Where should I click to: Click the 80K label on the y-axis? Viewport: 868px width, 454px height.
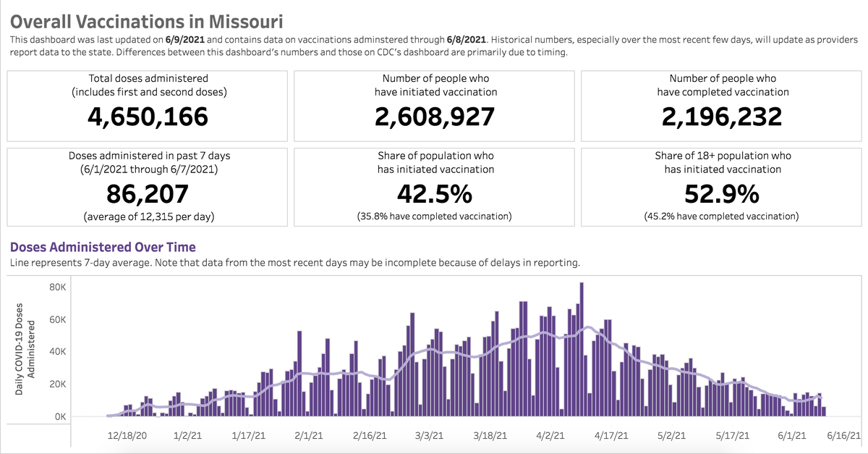click(58, 287)
